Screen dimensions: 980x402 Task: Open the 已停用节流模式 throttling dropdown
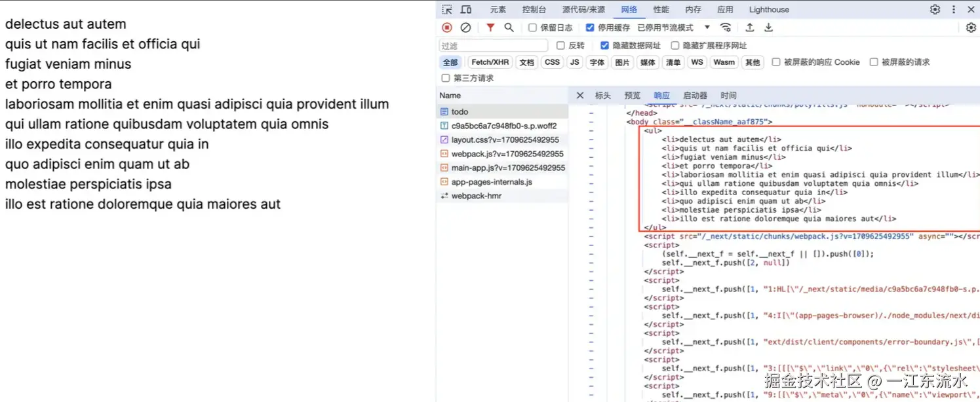(x=673, y=27)
